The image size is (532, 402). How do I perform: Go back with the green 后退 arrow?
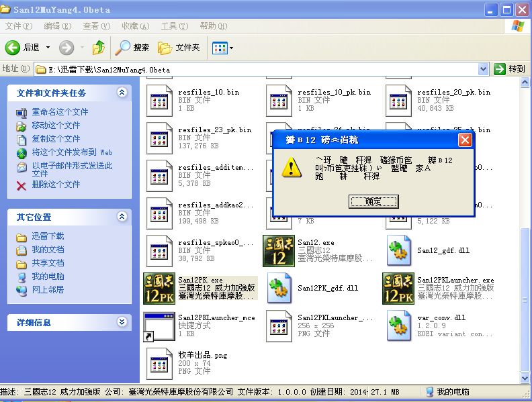22,48
